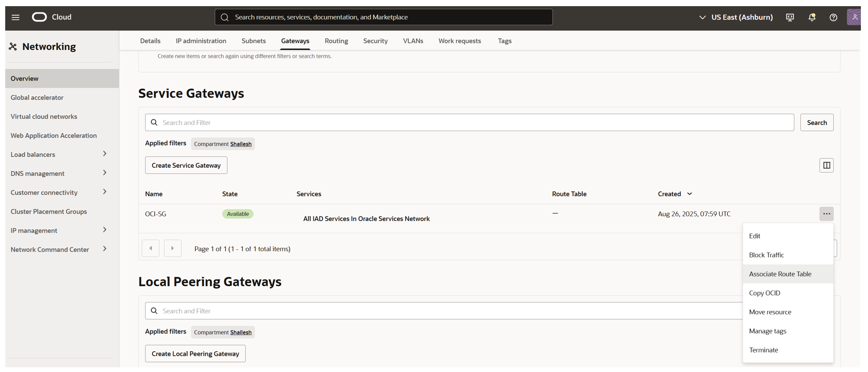This screenshot has height=372, width=868.
Task: Click the Route Table column header
Action: point(569,194)
